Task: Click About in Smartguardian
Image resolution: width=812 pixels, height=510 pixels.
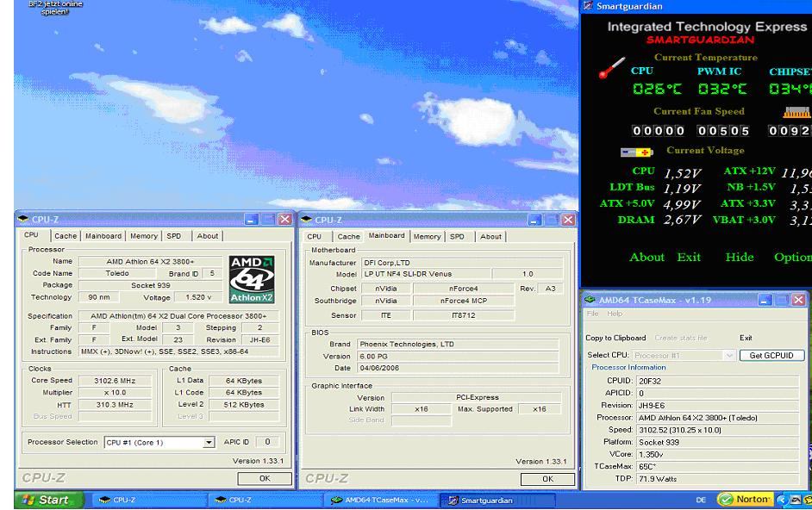Action: click(x=646, y=257)
